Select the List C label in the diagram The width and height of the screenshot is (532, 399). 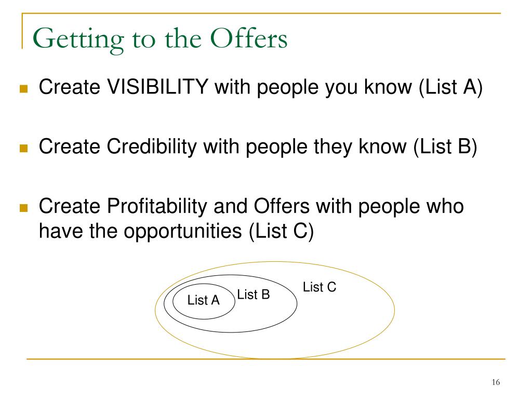[x=320, y=287]
